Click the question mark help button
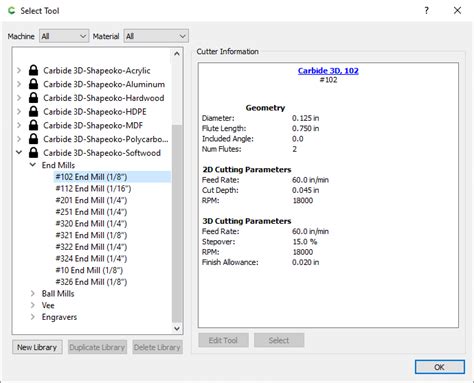 426,11
